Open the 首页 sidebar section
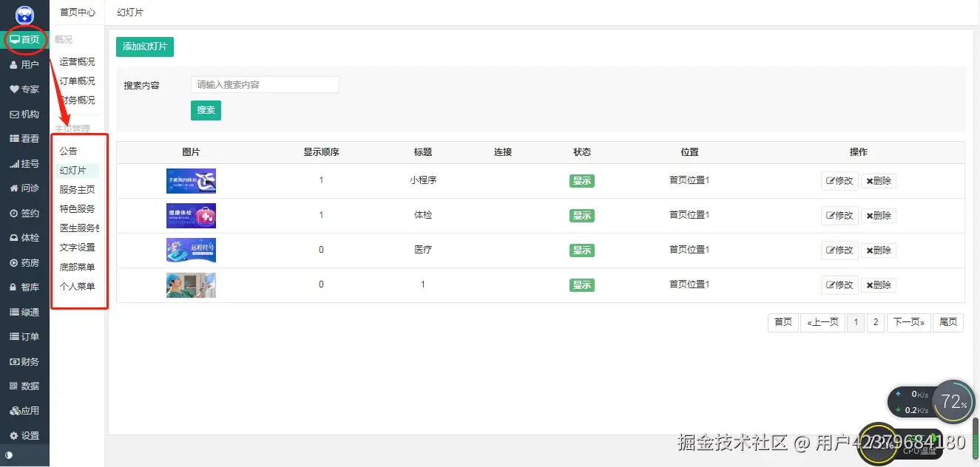Image resolution: width=980 pixels, height=467 pixels. (x=24, y=40)
